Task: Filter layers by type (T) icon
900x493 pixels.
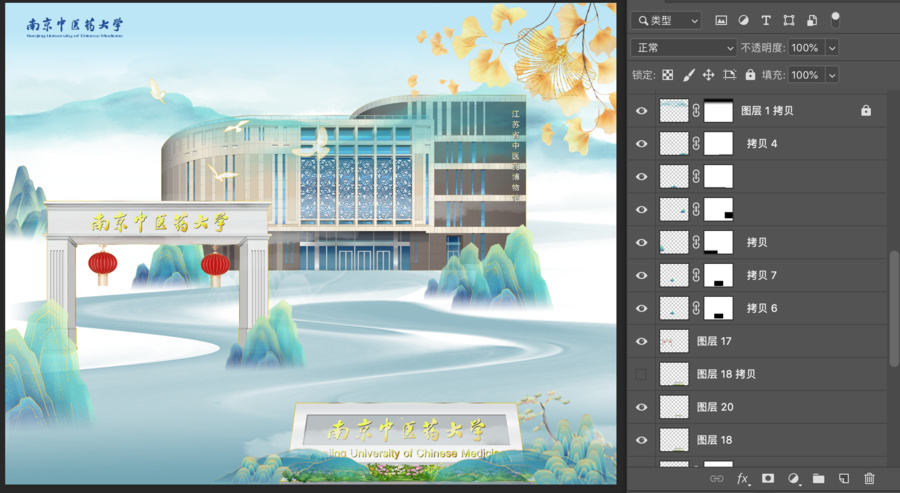Action: 766,21
